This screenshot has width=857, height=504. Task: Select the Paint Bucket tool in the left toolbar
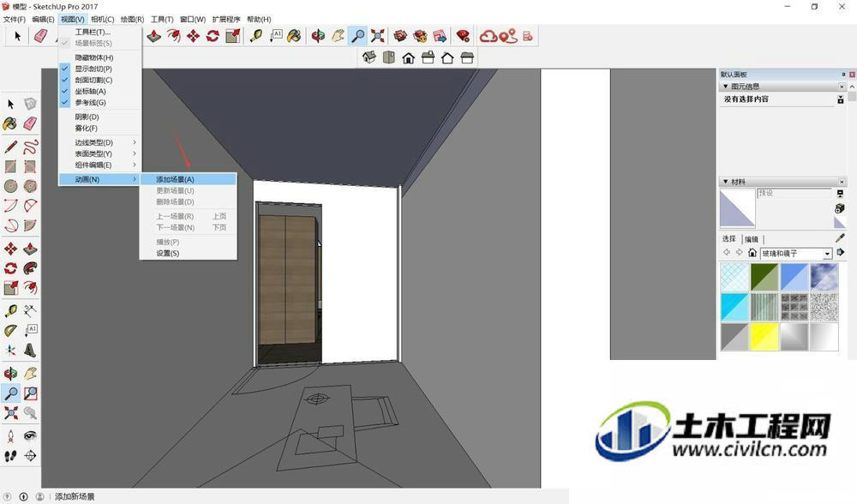[x=11, y=123]
